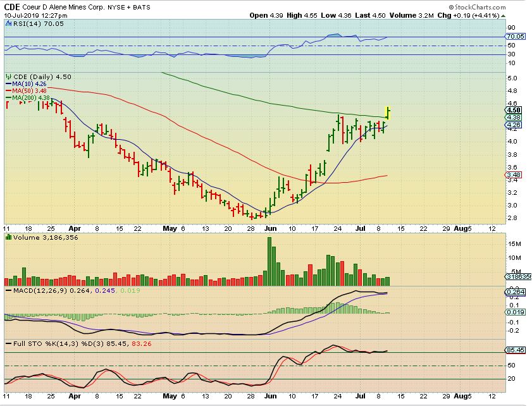Click the Volume 3.2M value in header
This screenshot has width=532, height=406.
(412, 16)
